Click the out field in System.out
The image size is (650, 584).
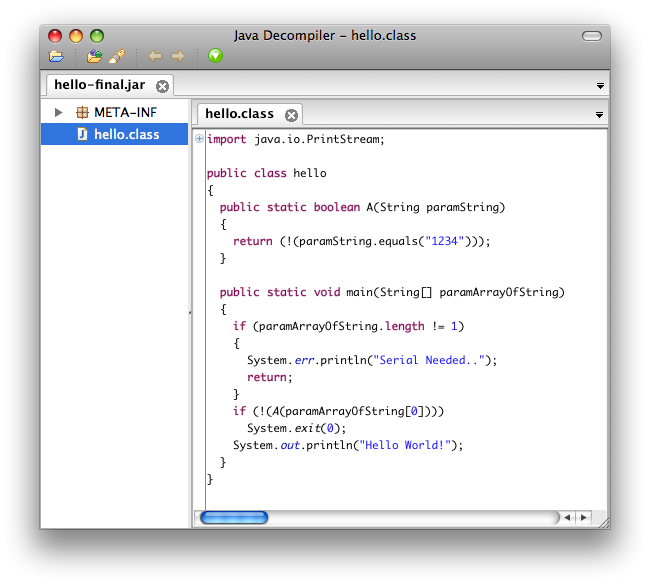[x=290, y=445]
